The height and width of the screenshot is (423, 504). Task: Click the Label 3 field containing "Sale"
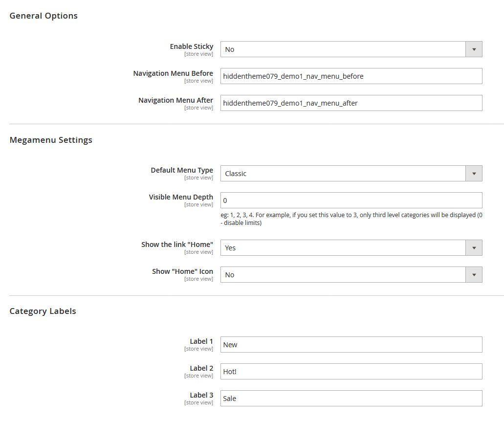pyautogui.click(x=351, y=398)
